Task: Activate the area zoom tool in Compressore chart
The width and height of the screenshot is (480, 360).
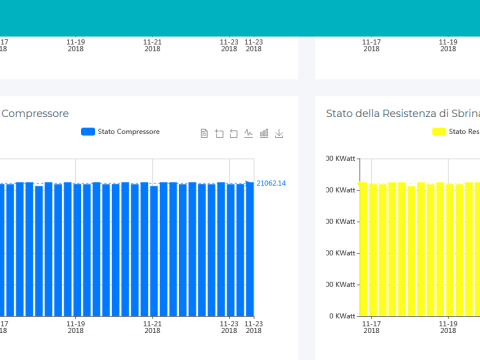Action: (219, 134)
